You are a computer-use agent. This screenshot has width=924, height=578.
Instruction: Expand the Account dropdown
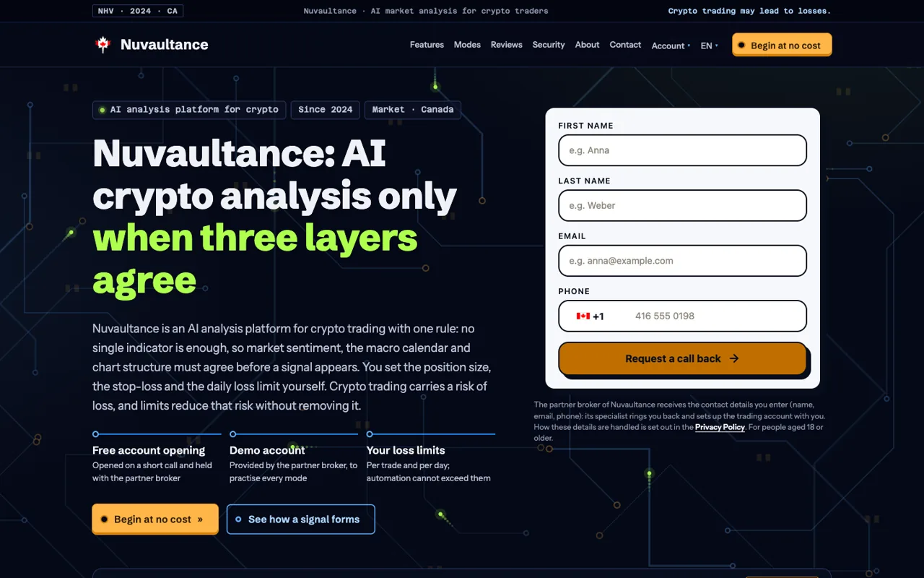tap(671, 46)
